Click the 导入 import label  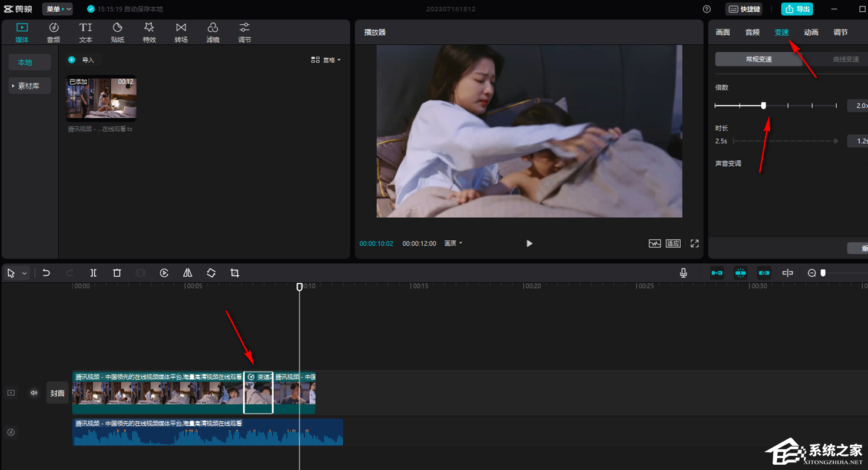88,59
